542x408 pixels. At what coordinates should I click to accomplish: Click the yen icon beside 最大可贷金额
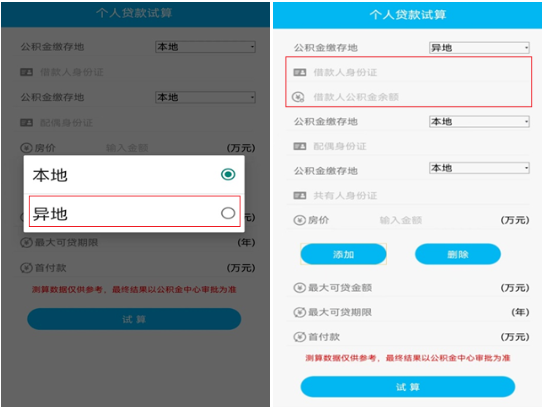coord(299,288)
